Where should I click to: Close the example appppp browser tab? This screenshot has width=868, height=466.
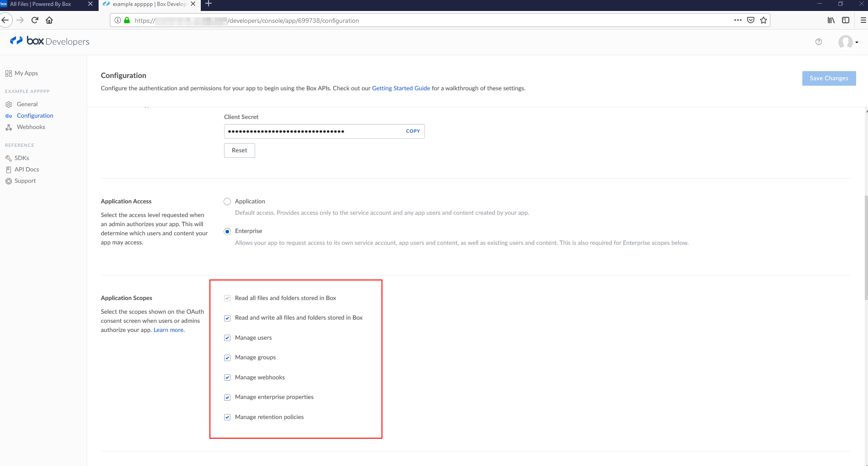[193, 4]
